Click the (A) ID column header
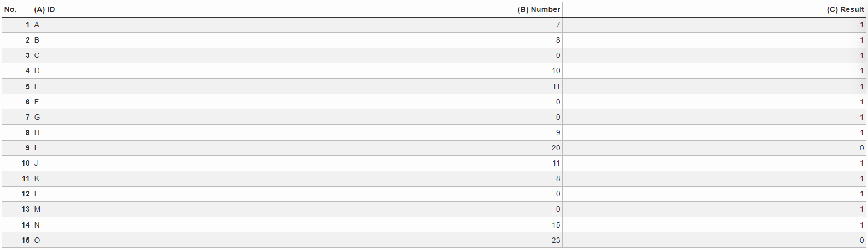 click(125, 9)
